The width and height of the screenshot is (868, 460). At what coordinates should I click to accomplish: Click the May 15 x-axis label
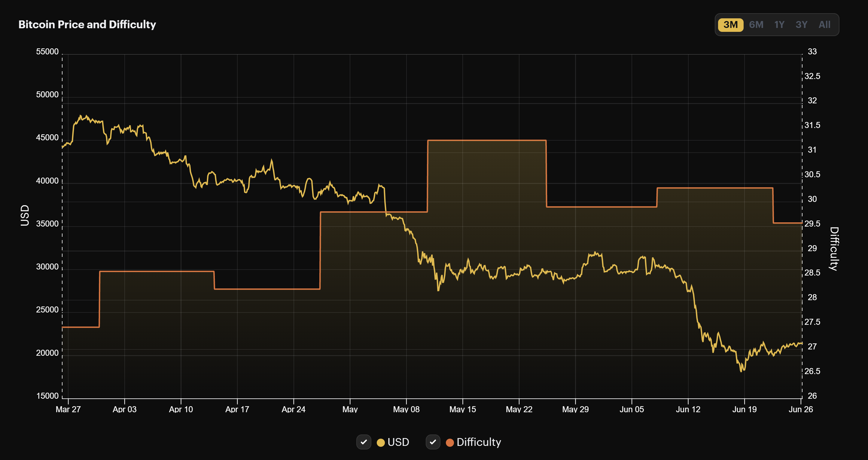[x=463, y=409]
